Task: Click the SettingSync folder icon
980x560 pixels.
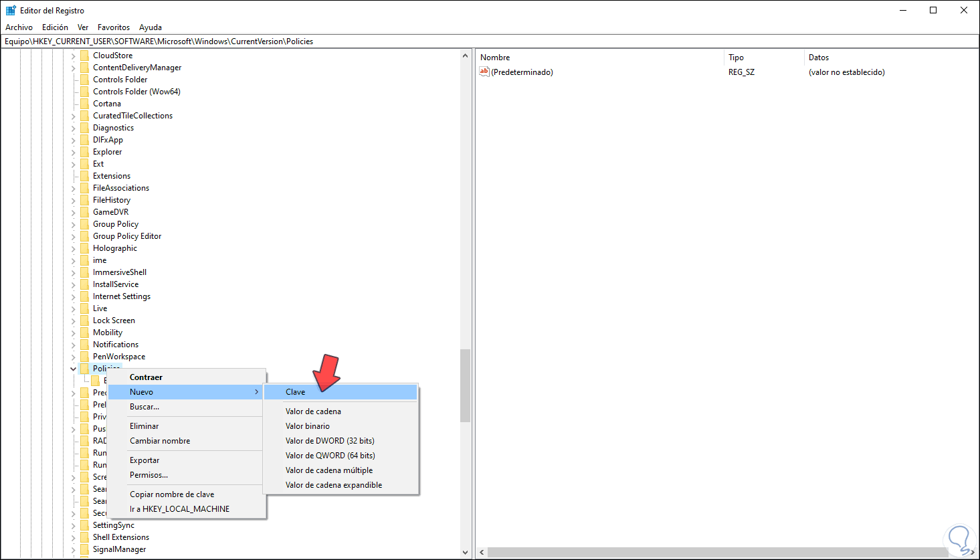Action: click(84, 525)
